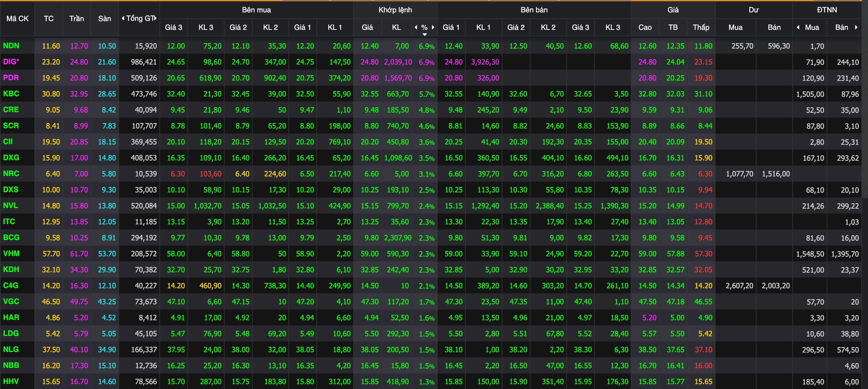Viewport: 868px width, 389px height.
Task: Click the Bên mua group header
Action: point(256,10)
